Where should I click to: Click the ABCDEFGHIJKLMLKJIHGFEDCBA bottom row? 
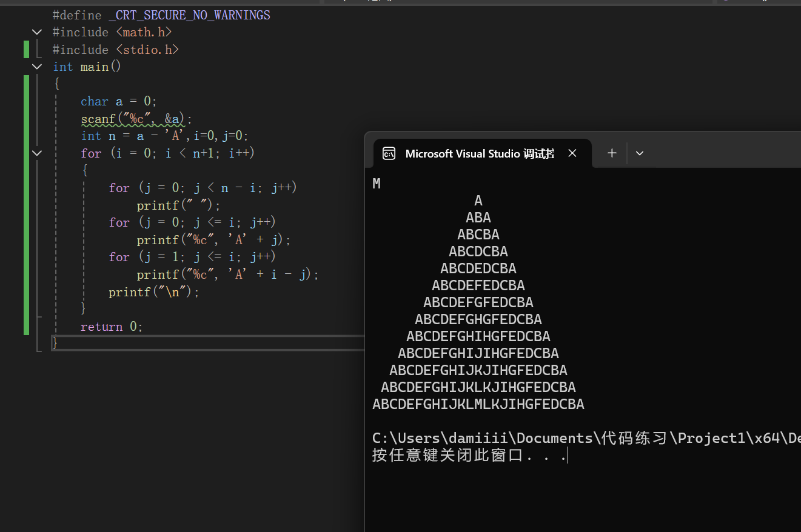[x=478, y=404]
